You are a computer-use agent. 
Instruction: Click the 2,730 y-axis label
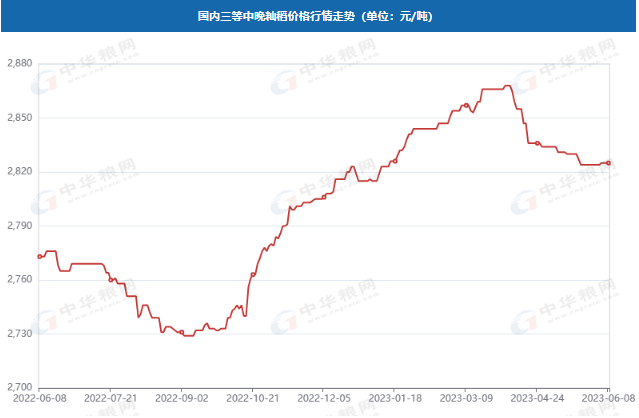[x=20, y=334]
